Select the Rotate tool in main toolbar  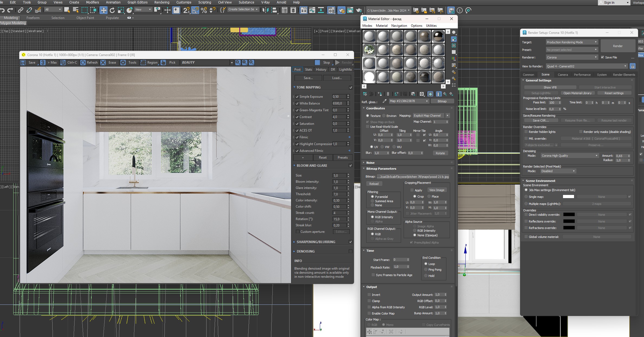click(112, 10)
